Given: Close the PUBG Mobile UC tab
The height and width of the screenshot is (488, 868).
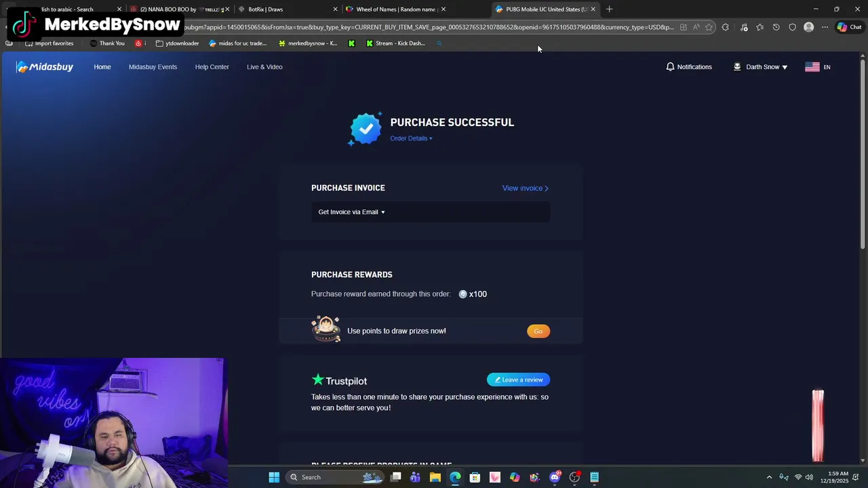Looking at the screenshot, I should [x=593, y=9].
